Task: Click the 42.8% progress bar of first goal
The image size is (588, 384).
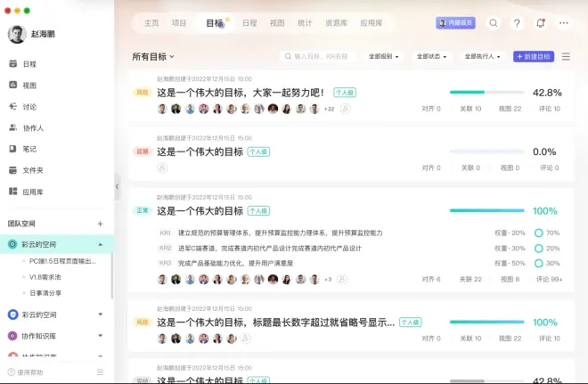Action: 486,92
